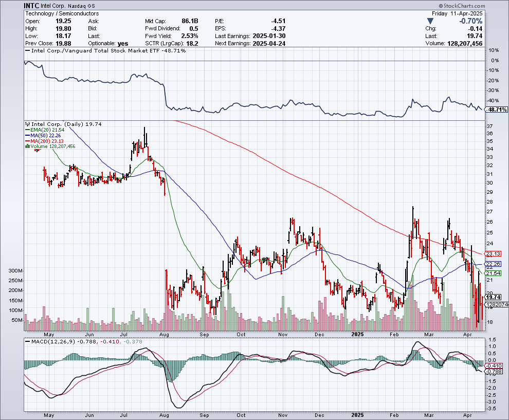Click the Last Earnings date 2025-01-30
The width and height of the screenshot is (509, 420).
[269, 36]
